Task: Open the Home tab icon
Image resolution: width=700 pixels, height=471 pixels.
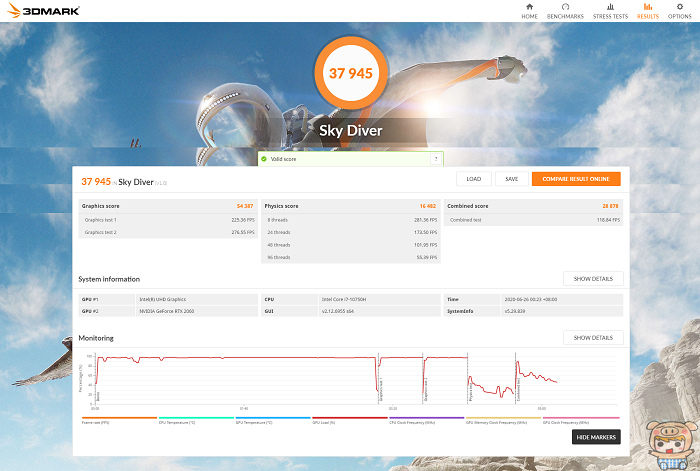Action: 529,7
